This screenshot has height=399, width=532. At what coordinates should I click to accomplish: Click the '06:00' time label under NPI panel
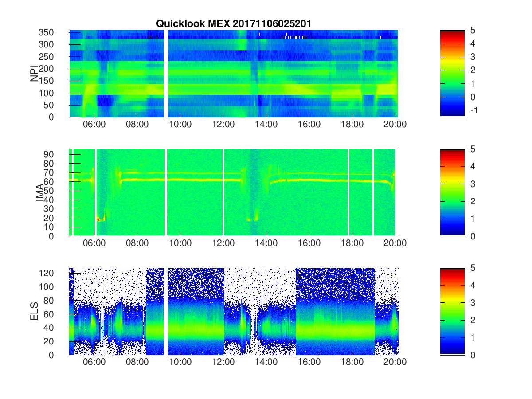(94, 125)
